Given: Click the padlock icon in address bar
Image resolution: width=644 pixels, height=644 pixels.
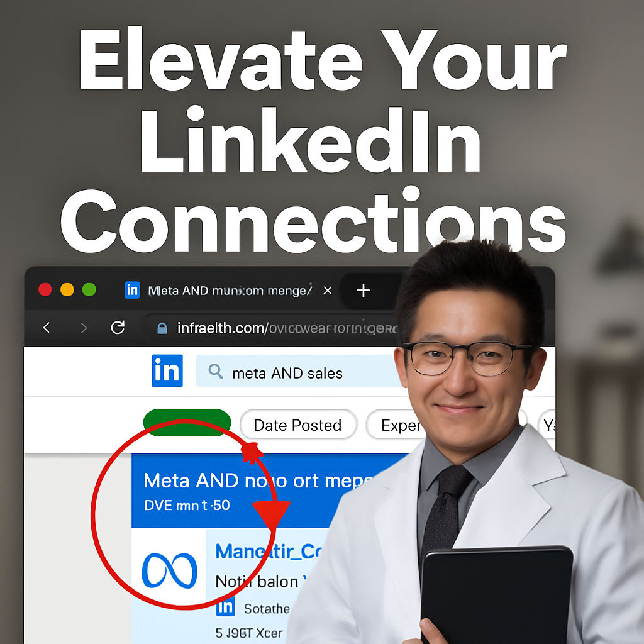Looking at the screenshot, I should click(162, 328).
